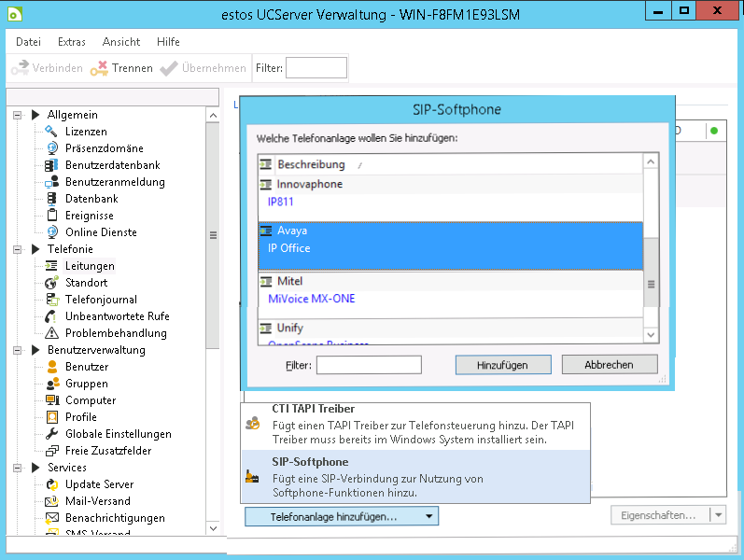
Task: Open the Ansicht menu
Action: coord(121,42)
